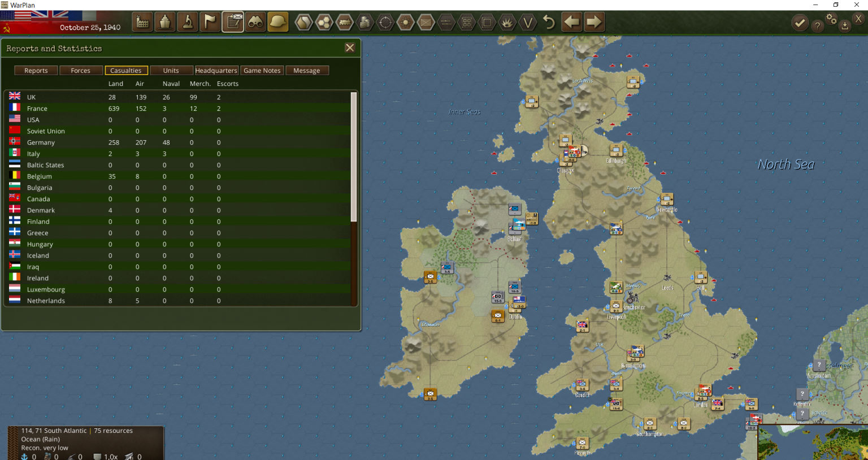Click the casualties list scrollbar
The width and height of the screenshot is (868, 460).
point(354,157)
